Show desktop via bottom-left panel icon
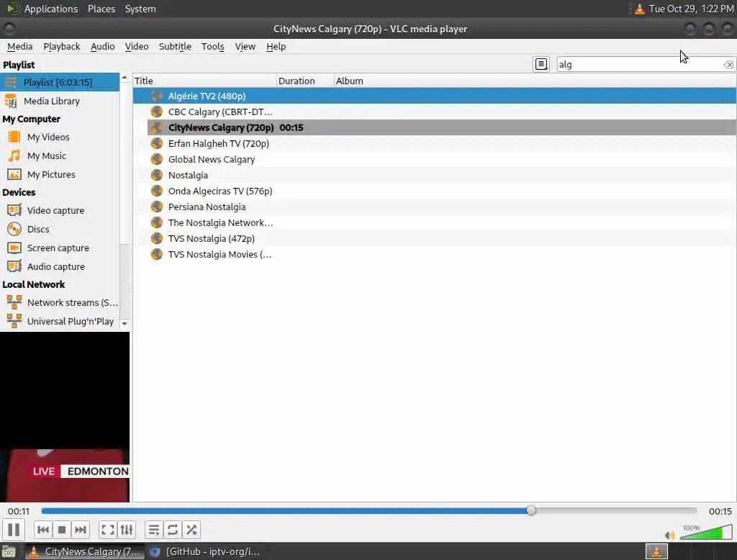Viewport: 737px width, 560px height. tap(9, 551)
